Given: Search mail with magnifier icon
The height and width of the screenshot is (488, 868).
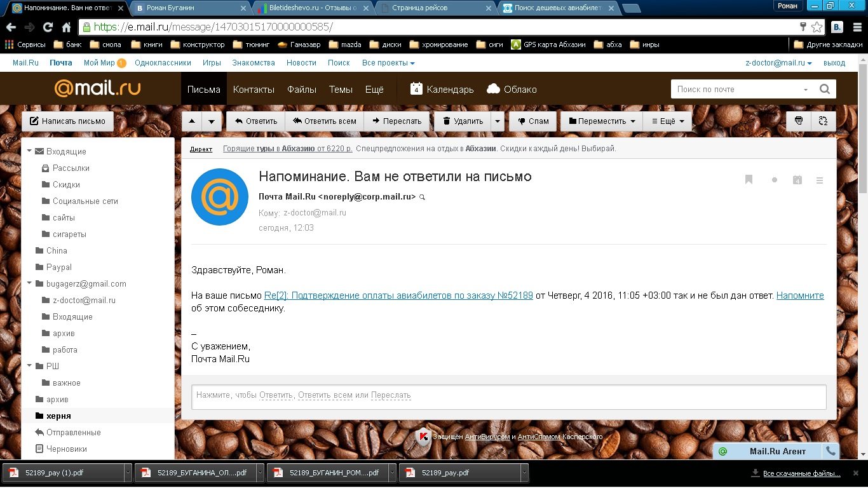Looking at the screenshot, I should point(825,89).
